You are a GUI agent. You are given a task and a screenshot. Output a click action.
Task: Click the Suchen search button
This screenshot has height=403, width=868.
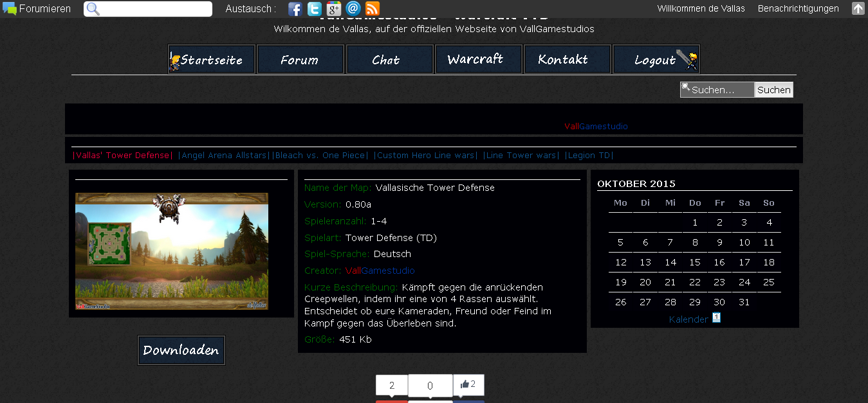(x=773, y=90)
